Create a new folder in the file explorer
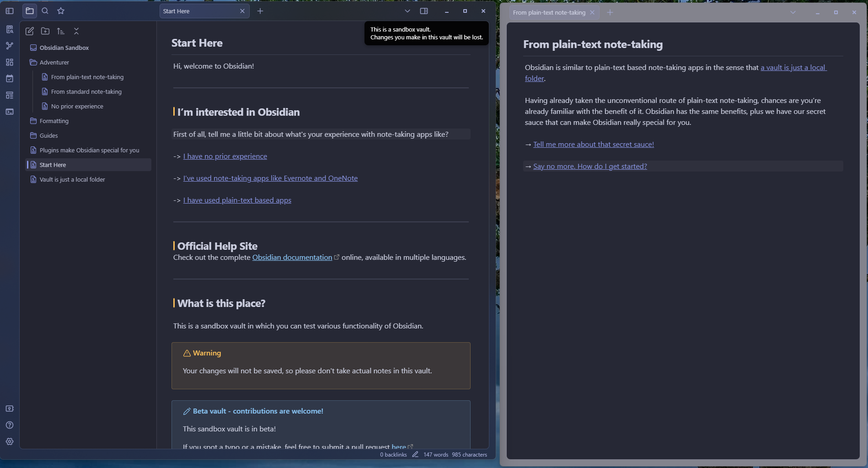This screenshot has width=868, height=468. [45, 31]
